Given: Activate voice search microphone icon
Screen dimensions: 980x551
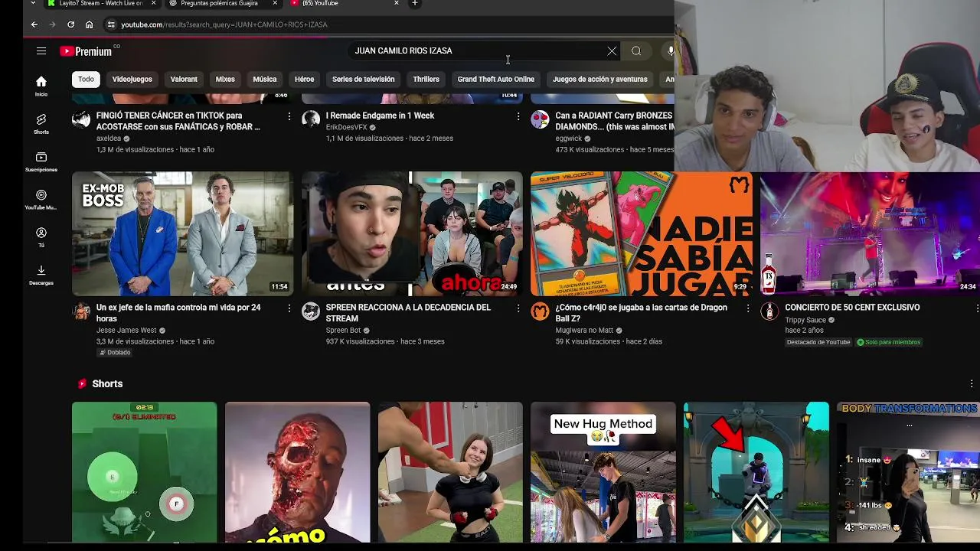Looking at the screenshot, I should coord(670,51).
